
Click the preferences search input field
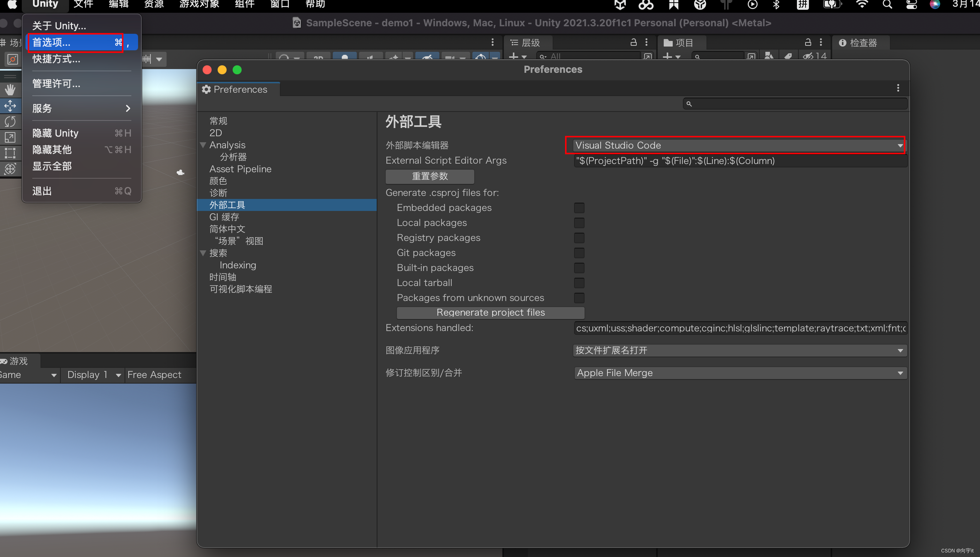coord(794,103)
